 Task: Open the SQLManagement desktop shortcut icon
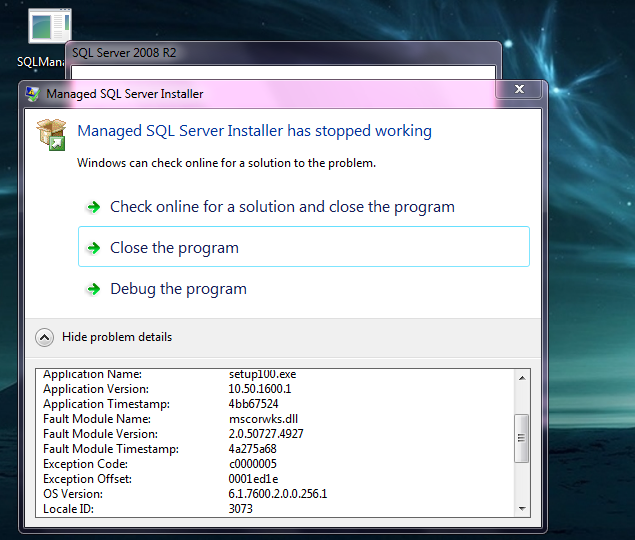click(50, 26)
